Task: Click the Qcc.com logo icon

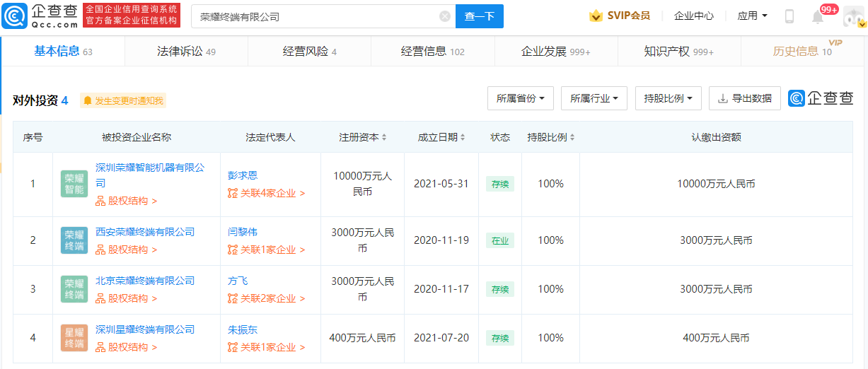Action: pos(16,16)
